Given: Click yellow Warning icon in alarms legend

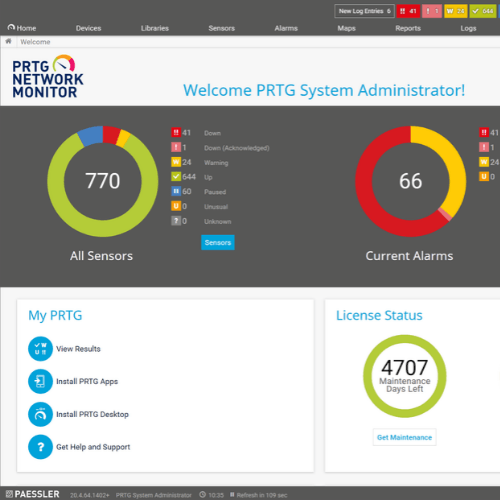Looking at the screenshot, I should pyautogui.click(x=484, y=162).
